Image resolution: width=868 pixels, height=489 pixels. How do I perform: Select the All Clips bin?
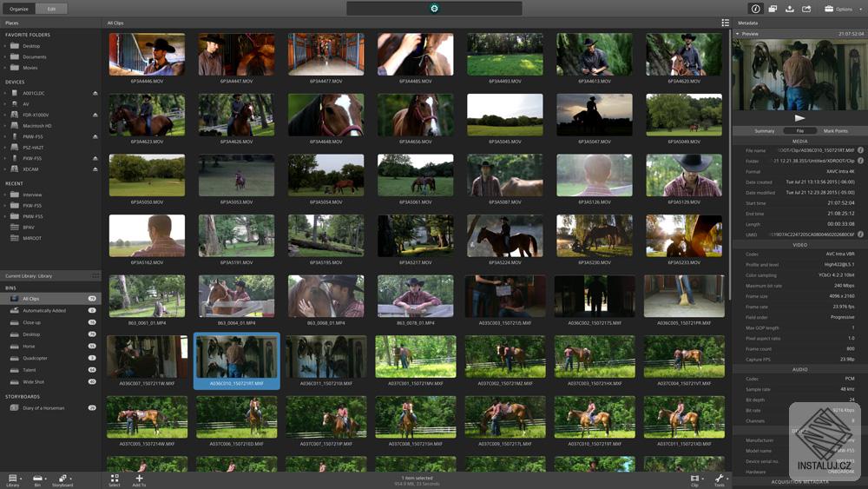50,299
